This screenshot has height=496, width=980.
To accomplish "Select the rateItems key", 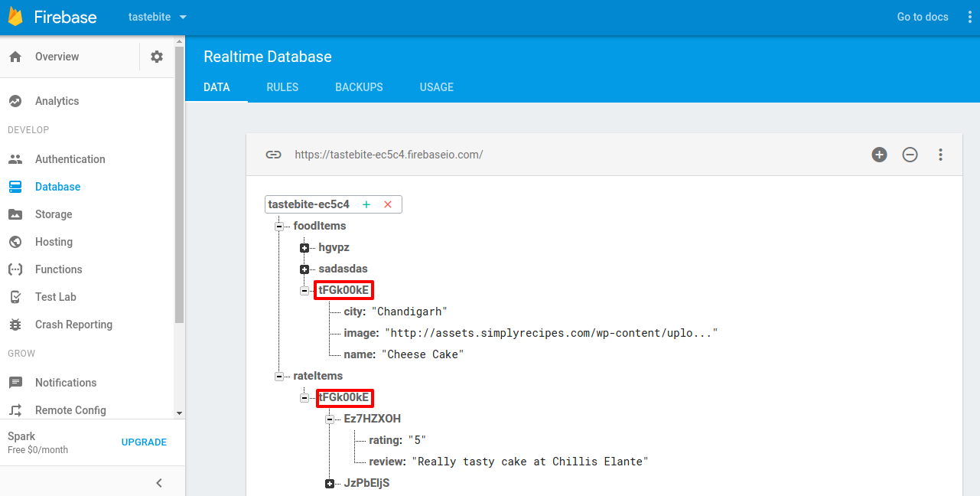I will (318, 376).
